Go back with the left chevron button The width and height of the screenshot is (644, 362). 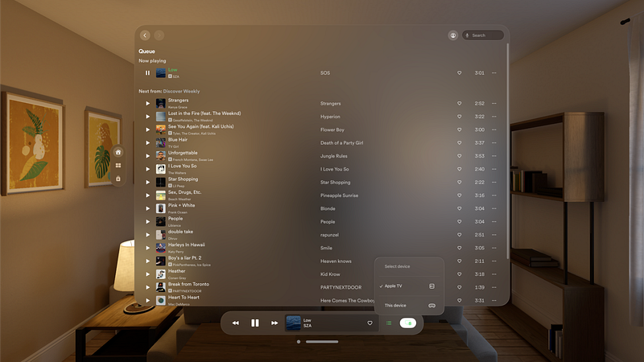tap(145, 35)
